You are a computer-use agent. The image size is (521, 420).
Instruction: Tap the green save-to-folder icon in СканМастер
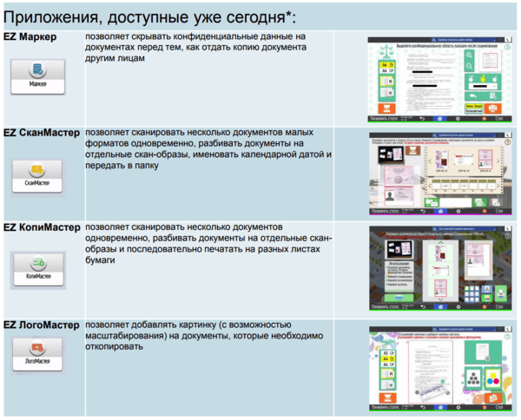click(480, 202)
